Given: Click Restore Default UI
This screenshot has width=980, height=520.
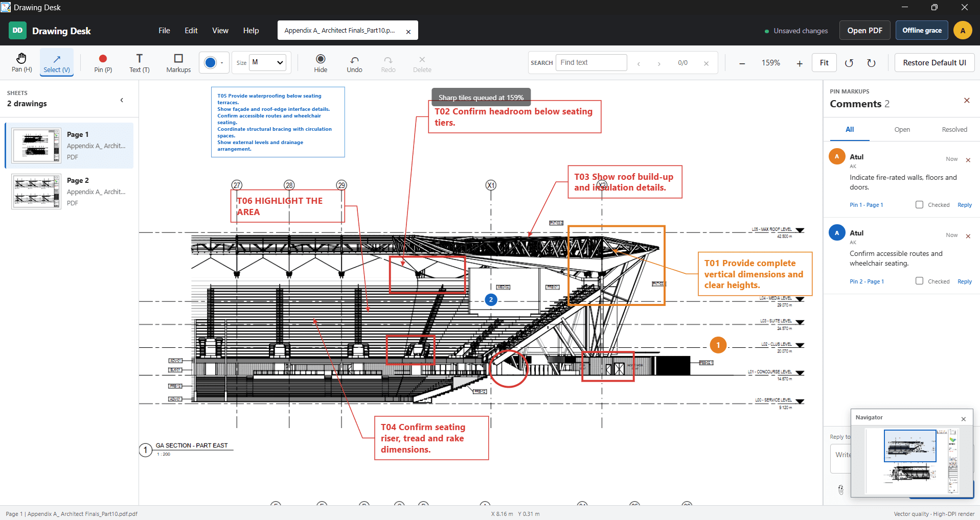Looking at the screenshot, I should pyautogui.click(x=934, y=62).
